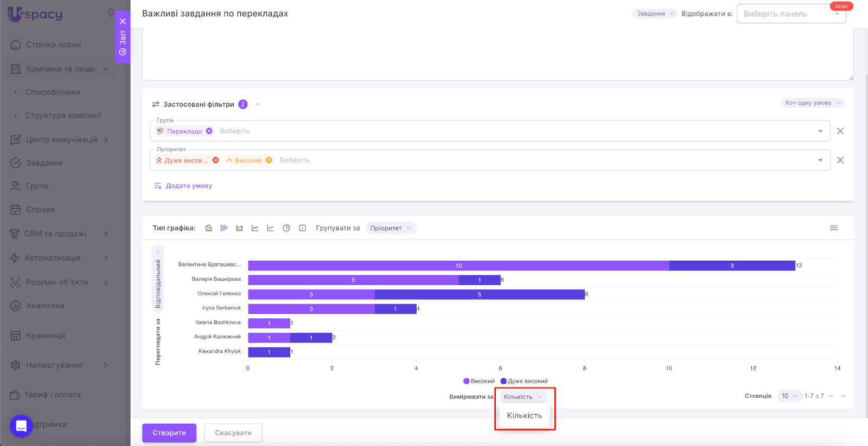Open the Стовпців count dropdown
Viewport: 868px width, 446px height.
coord(789,396)
